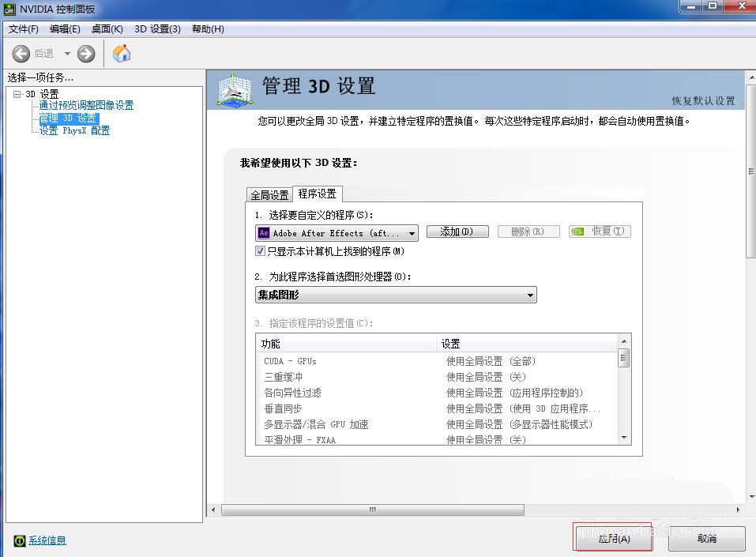The width and height of the screenshot is (756, 557).
Task: Click the horizontal scrollbar thumb
Action: coord(373,510)
